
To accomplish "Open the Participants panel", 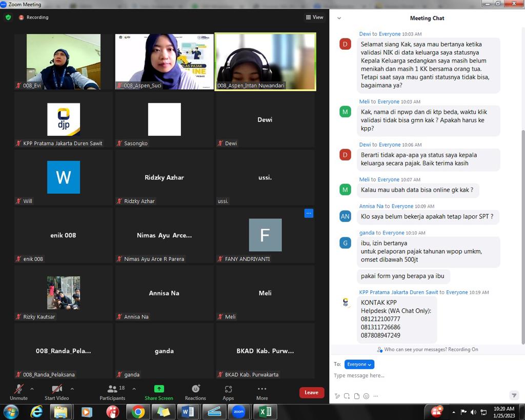I will [x=112, y=392].
